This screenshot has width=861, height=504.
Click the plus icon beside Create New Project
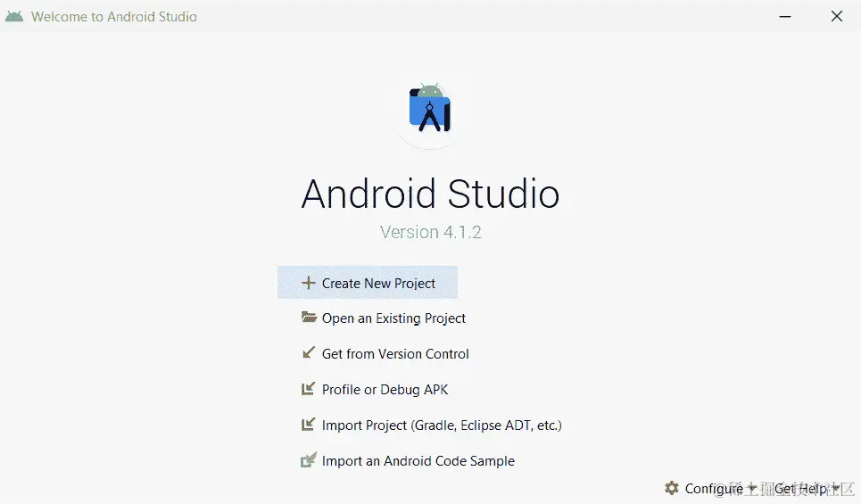pos(309,283)
